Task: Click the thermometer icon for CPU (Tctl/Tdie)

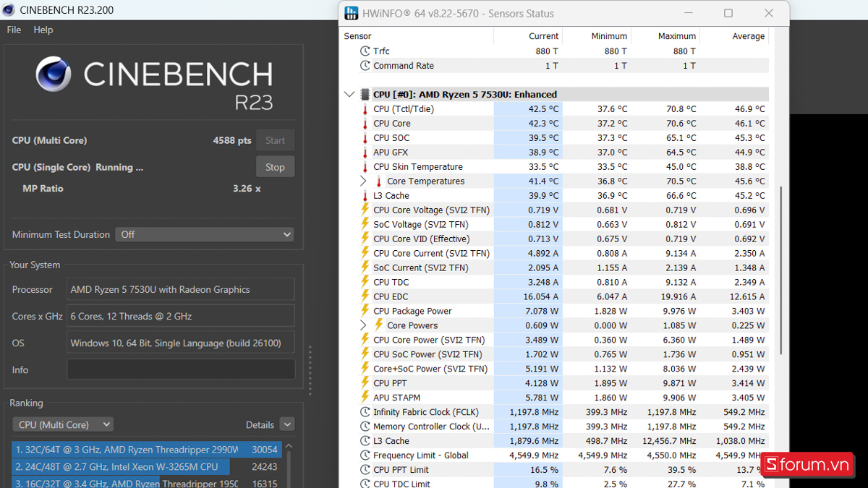Action: click(x=365, y=109)
